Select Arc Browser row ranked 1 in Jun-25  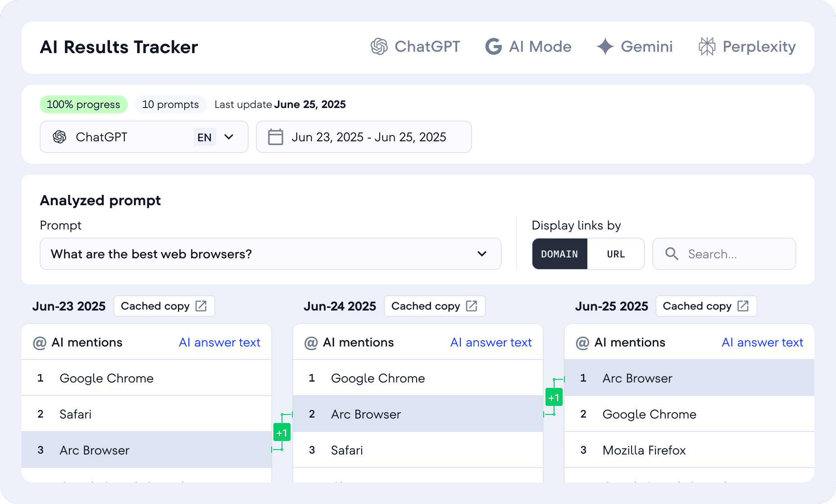(x=689, y=378)
